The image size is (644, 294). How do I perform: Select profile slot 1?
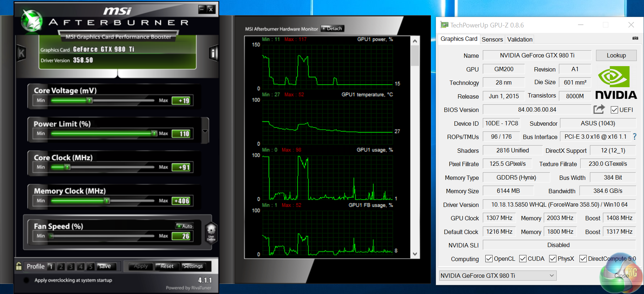click(51, 267)
